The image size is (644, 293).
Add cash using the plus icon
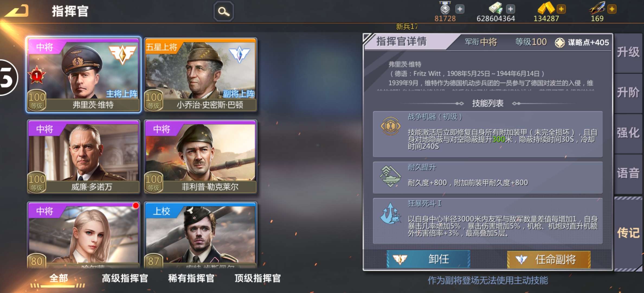[x=510, y=9]
